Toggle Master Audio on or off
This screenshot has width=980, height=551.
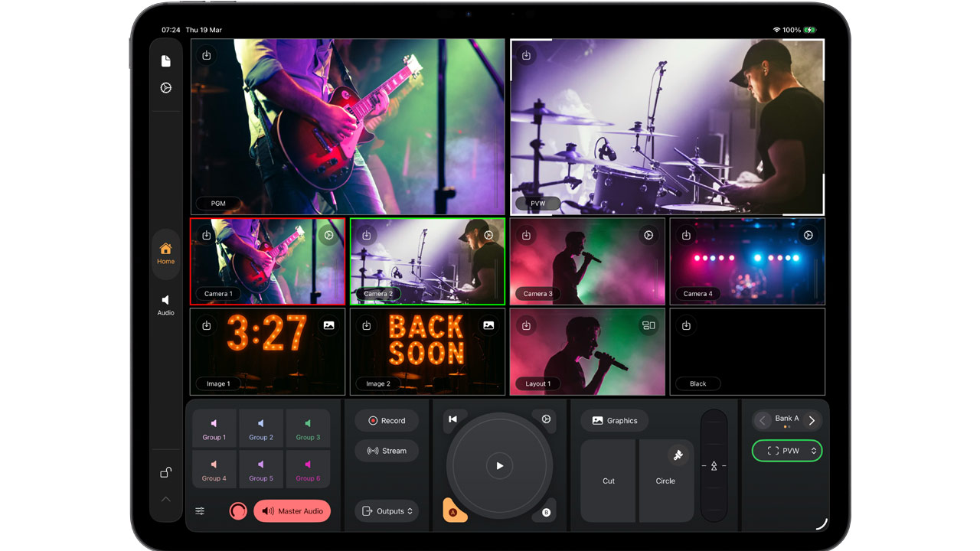[x=292, y=511]
